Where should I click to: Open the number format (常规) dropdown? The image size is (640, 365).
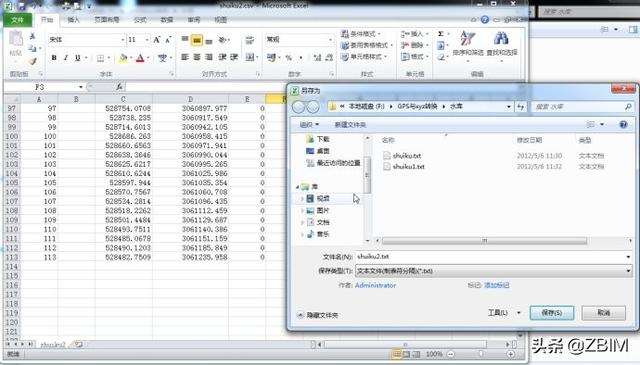[330, 40]
